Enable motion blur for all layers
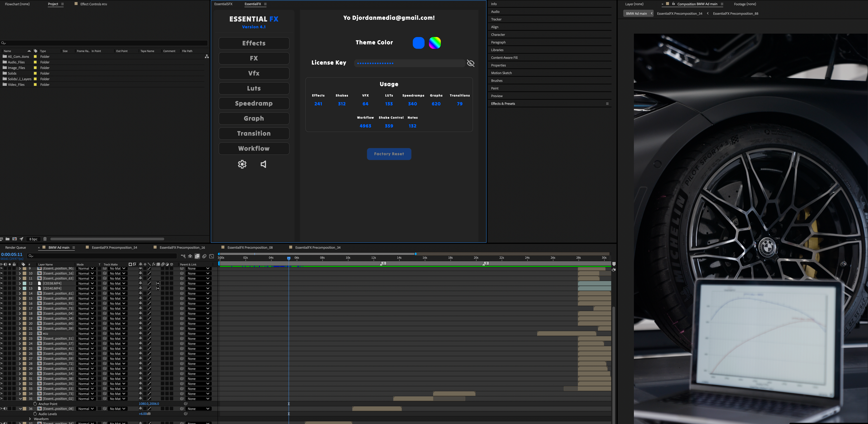This screenshot has height=424, width=868. [x=205, y=256]
